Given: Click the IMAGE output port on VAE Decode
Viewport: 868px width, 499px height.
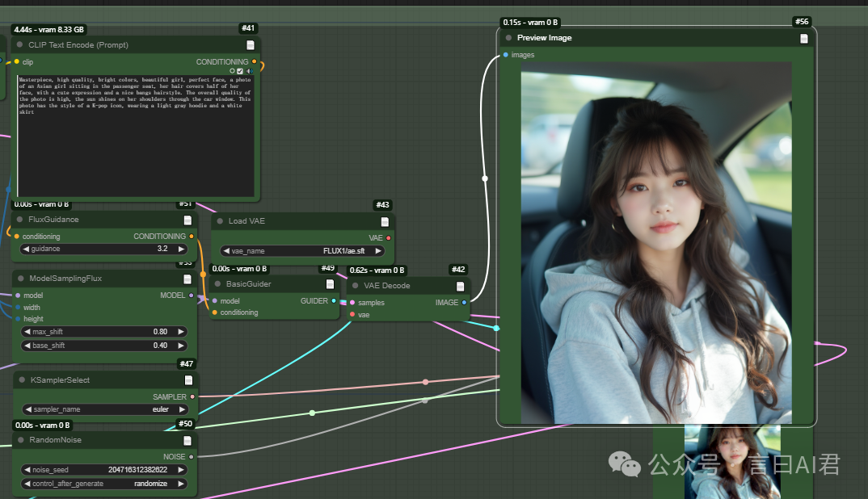Looking at the screenshot, I should point(464,303).
